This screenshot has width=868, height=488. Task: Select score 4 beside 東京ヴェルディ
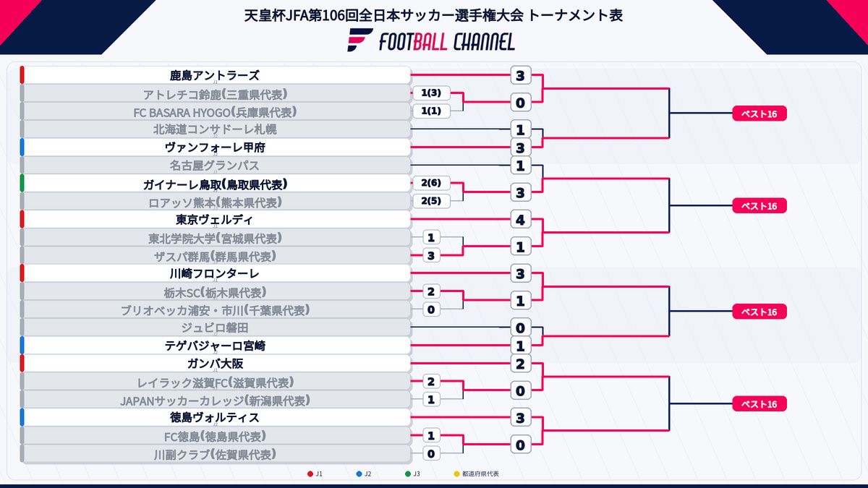pyautogui.click(x=521, y=220)
